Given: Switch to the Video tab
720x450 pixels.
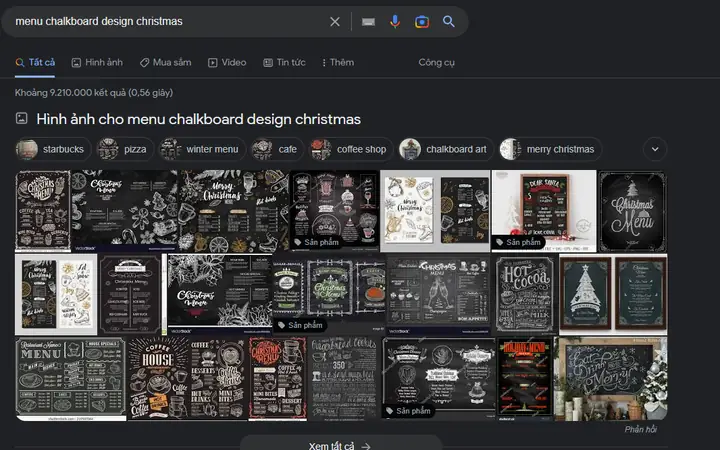Looking at the screenshot, I should [227, 62].
